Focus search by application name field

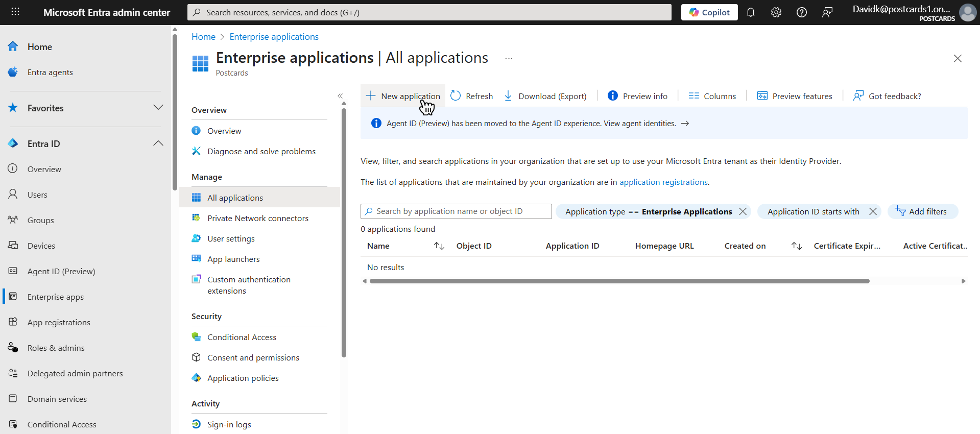456,211
